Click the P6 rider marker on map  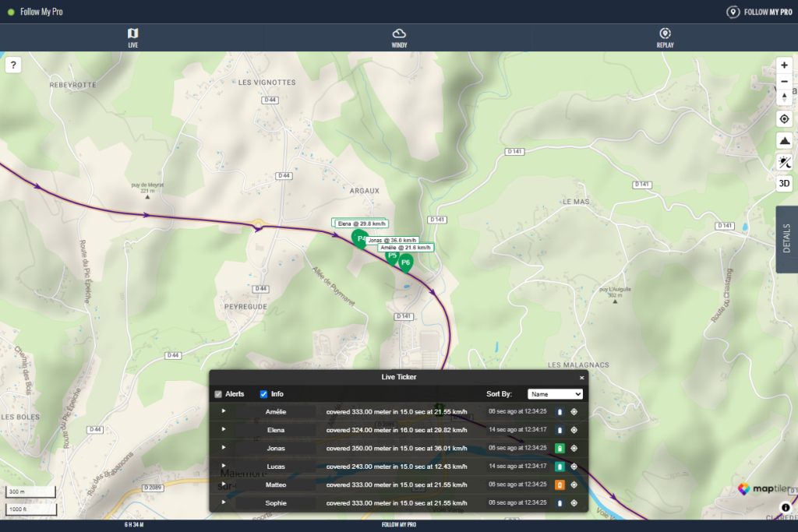405,262
